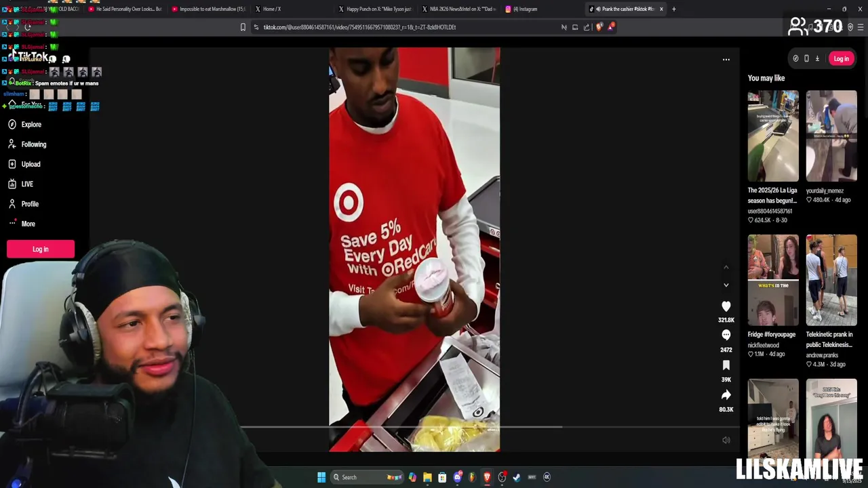Unmute the video with the speaker icon
The height and width of the screenshot is (488, 868).
coord(726,440)
